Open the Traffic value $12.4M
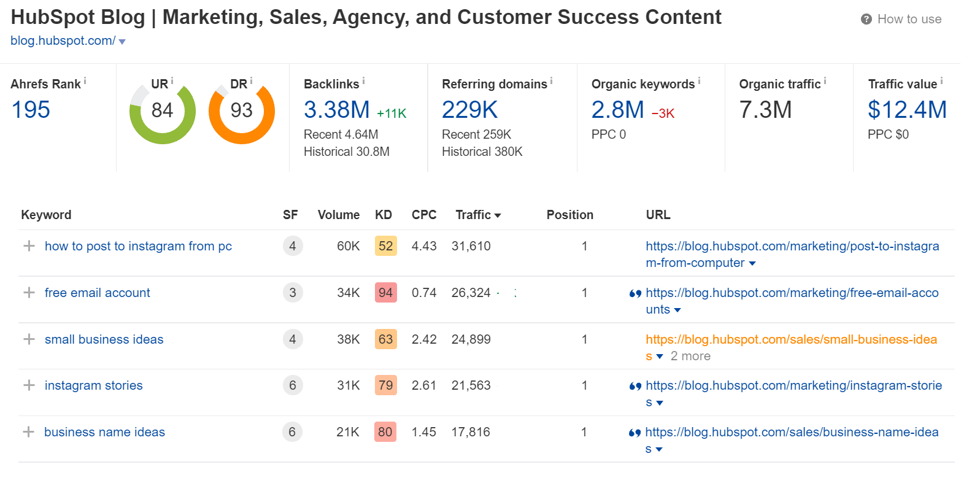Image resolution: width=980 pixels, height=502 pixels. (x=907, y=110)
